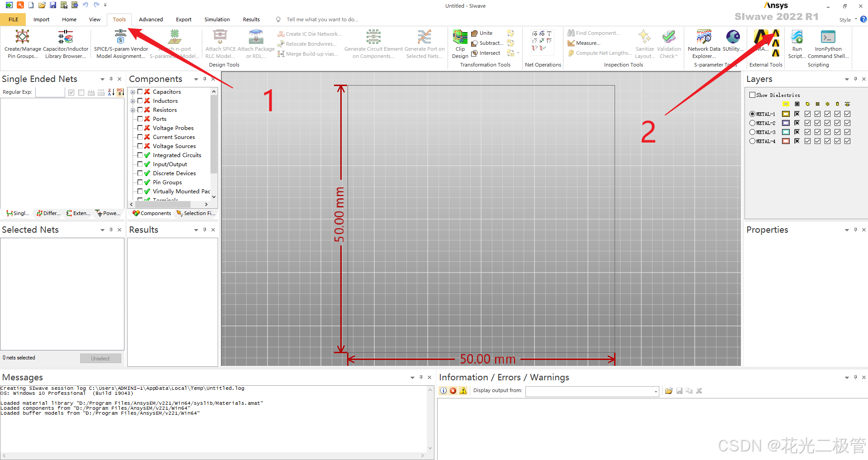Open the Display output from dropdown

[657, 391]
